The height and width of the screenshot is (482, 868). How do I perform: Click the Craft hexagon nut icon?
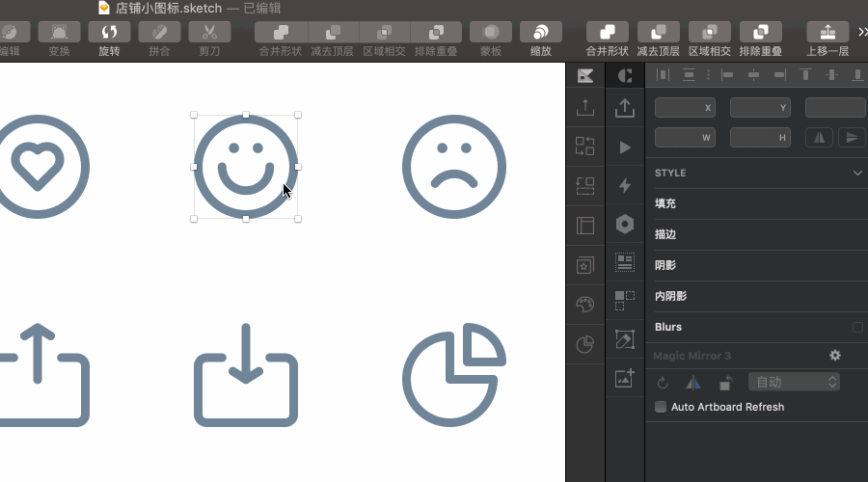[625, 224]
